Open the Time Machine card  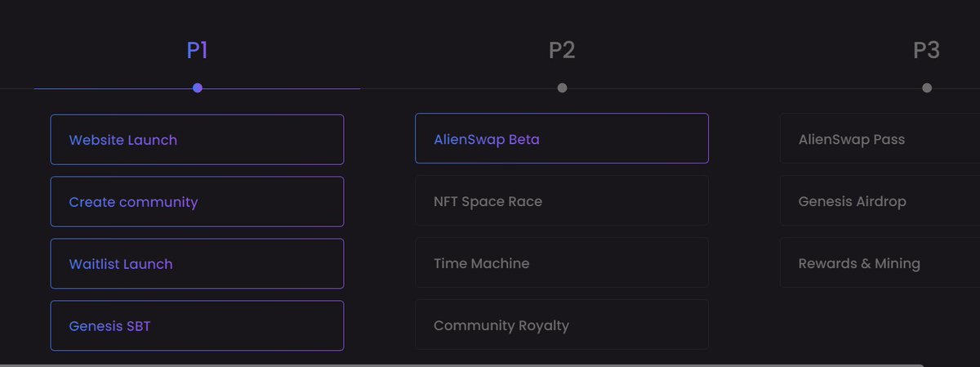(x=562, y=263)
